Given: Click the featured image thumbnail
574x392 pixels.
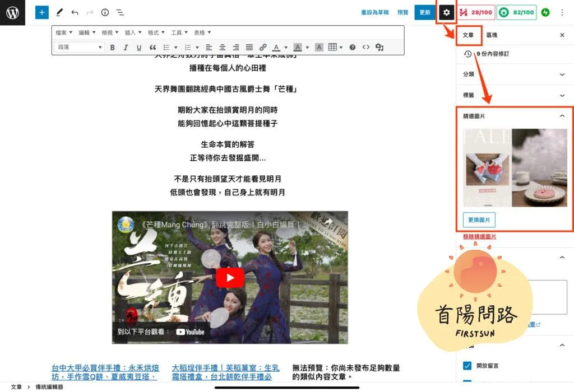Looking at the screenshot, I should coord(515,168).
